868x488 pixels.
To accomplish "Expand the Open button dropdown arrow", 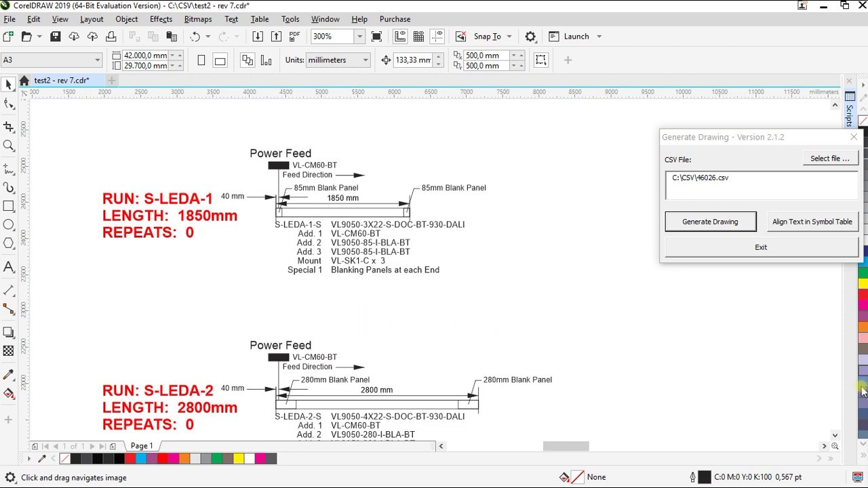I will click(39, 37).
